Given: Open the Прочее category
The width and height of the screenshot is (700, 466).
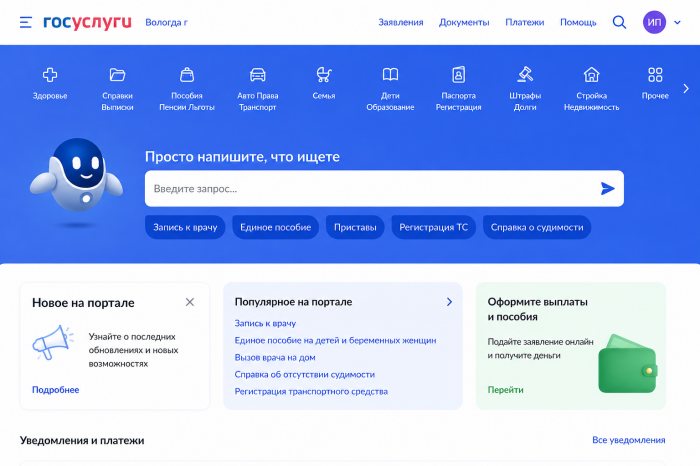Looking at the screenshot, I should pyautogui.click(x=655, y=83).
